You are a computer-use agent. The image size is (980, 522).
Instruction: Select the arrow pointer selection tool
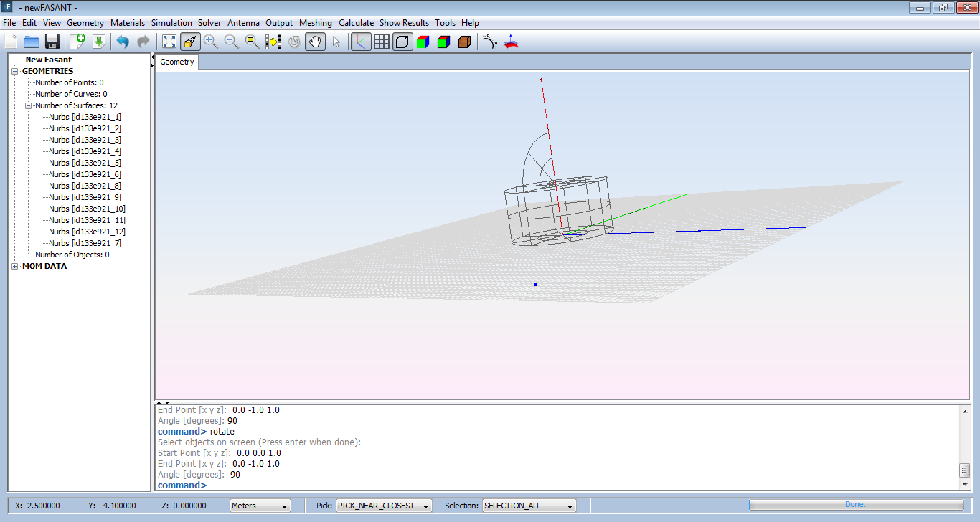tap(336, 42)
